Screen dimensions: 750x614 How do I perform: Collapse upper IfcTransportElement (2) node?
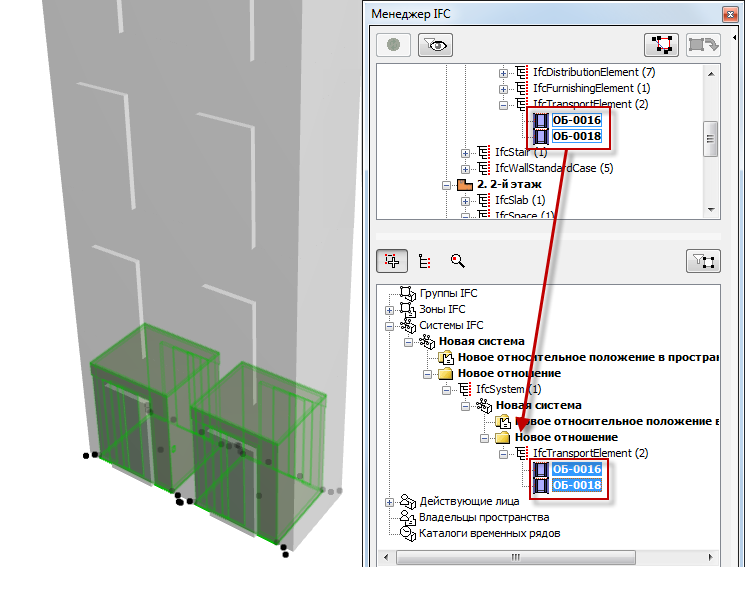503,105
